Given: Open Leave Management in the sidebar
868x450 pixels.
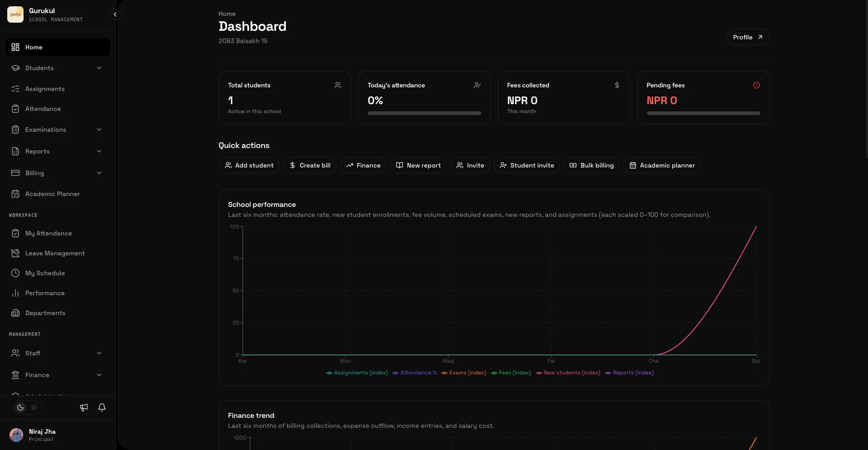Looking at the screenshot, I should click(x=58, y=253).
